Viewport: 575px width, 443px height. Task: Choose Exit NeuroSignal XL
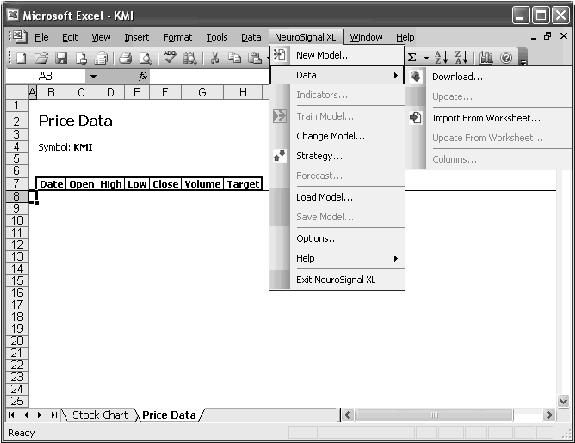pos(337,279)
